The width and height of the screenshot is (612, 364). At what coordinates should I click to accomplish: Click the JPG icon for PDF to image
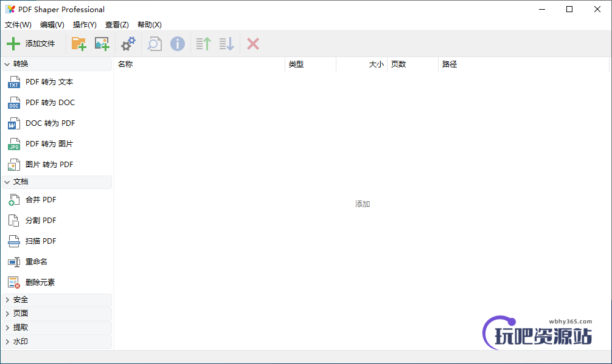[x=14, y=144]
